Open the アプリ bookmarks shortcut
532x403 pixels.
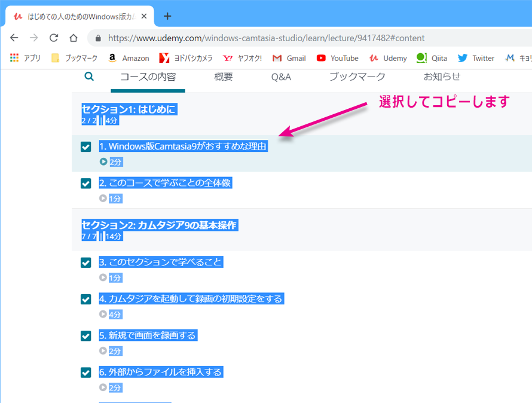(x=26, y=58)
